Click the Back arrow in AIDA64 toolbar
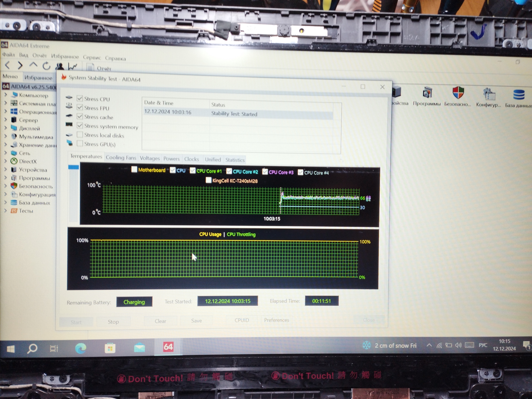Image resolution: width=532 pixels, height=399 pixels. click(7, 65)
